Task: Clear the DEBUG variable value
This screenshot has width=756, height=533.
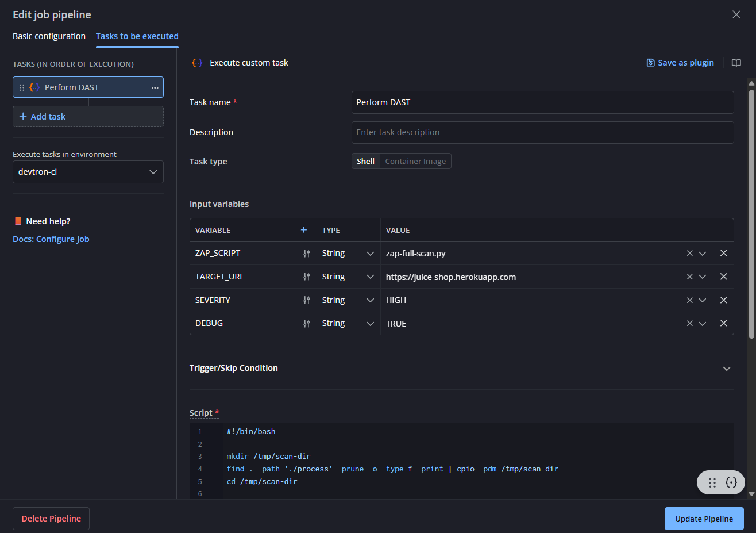Action: coord(689,324)
